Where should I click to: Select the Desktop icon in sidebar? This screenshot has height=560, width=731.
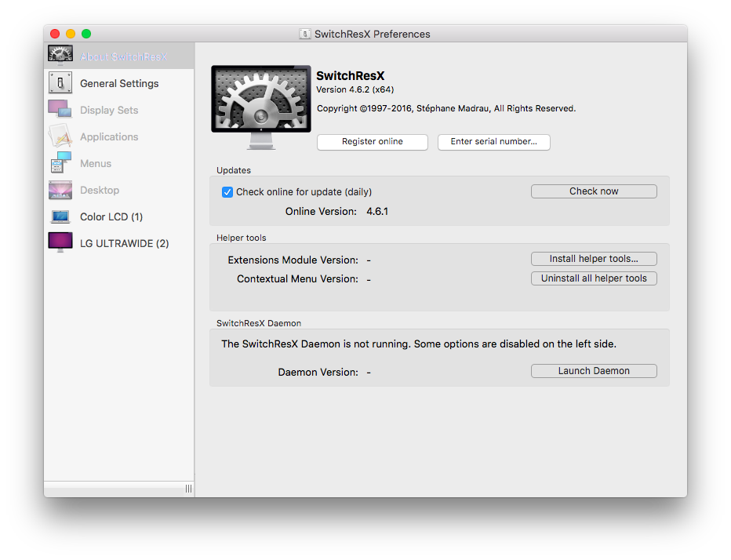pyautogui.click(x=60, y=190)
